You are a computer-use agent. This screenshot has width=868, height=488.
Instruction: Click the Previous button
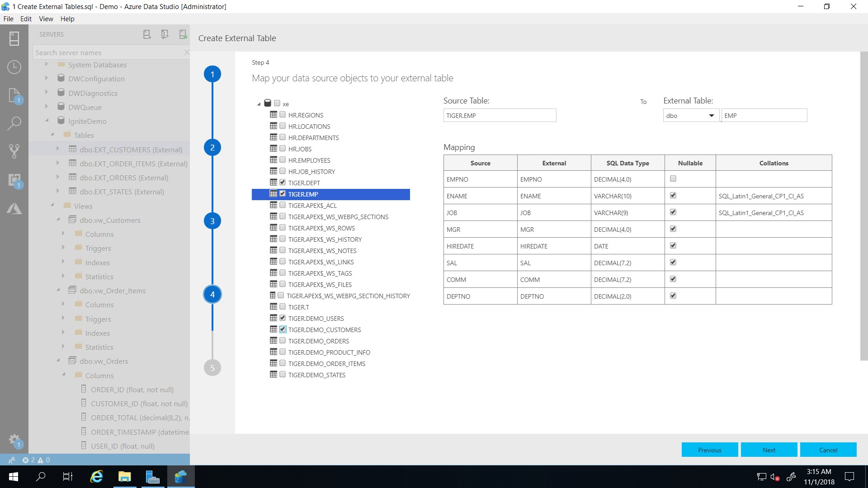[709, 450]
